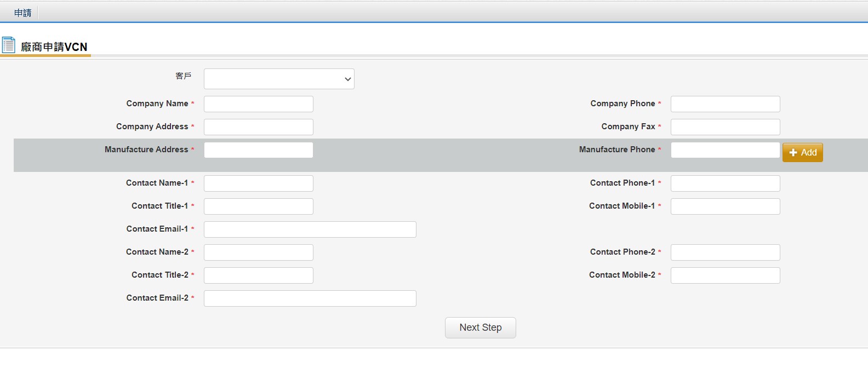The height and width of the screenshot is (368, 868).
Task: Click the Contact Phone-2 input field
Action: click(x=725, y=252)
